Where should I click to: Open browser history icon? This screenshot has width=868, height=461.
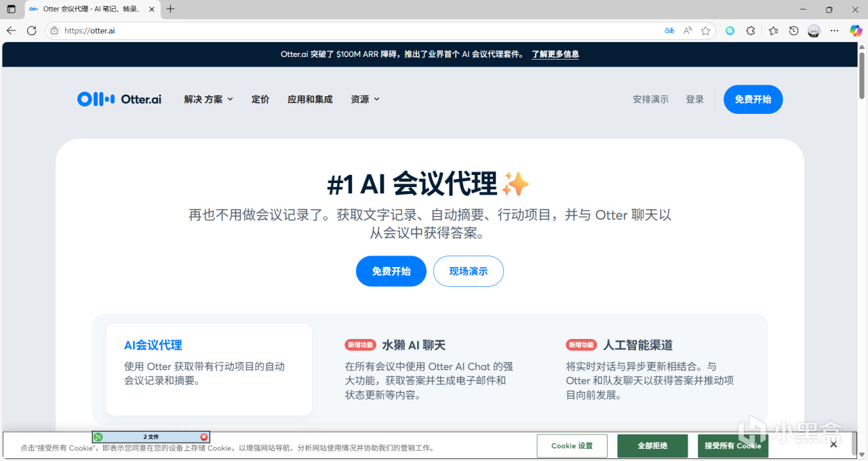pos(793,31)
